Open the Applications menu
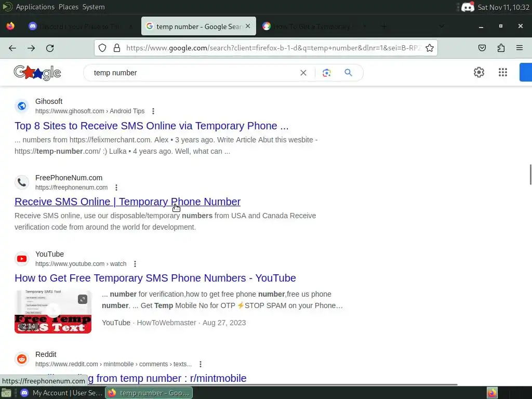 [x=35, y=7]
